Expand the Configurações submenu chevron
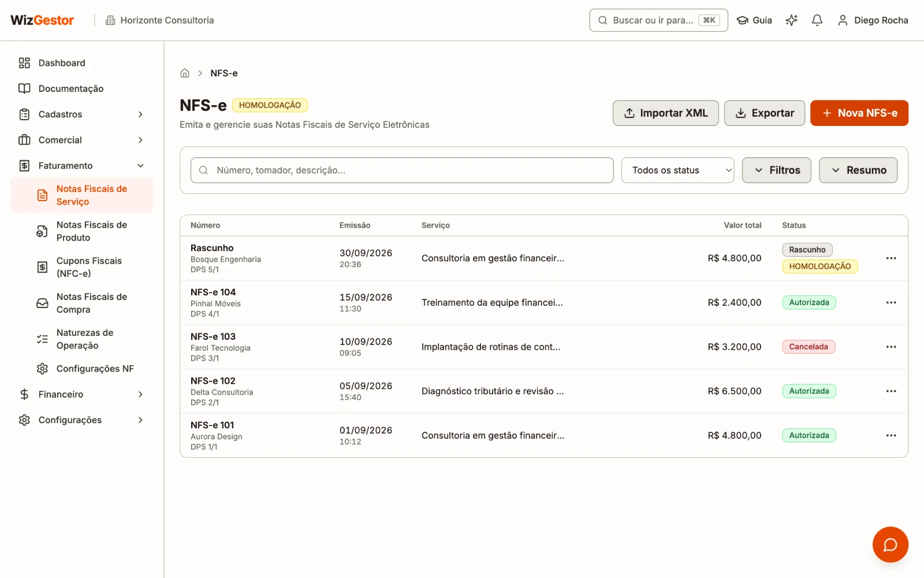This screenshot has height=578, width=924. tap(140, 420)
